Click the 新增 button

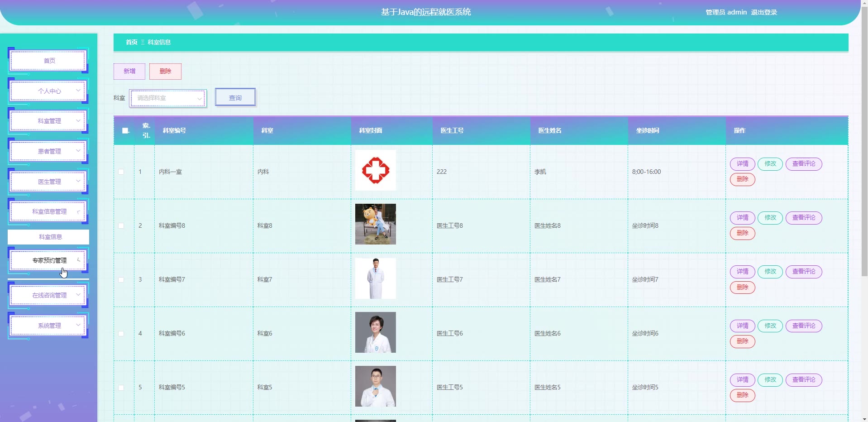point(129,72)
